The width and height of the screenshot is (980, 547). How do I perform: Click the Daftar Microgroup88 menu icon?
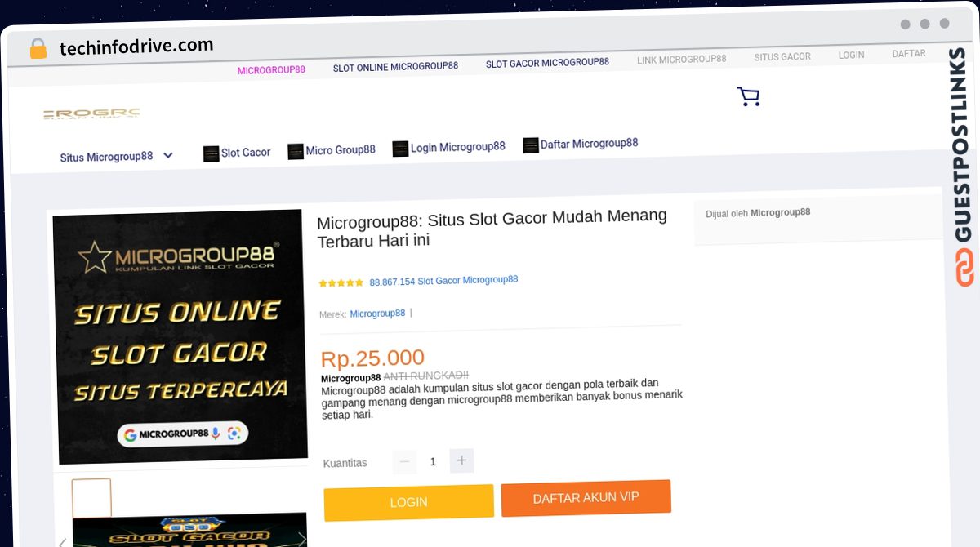coord(531,145)
